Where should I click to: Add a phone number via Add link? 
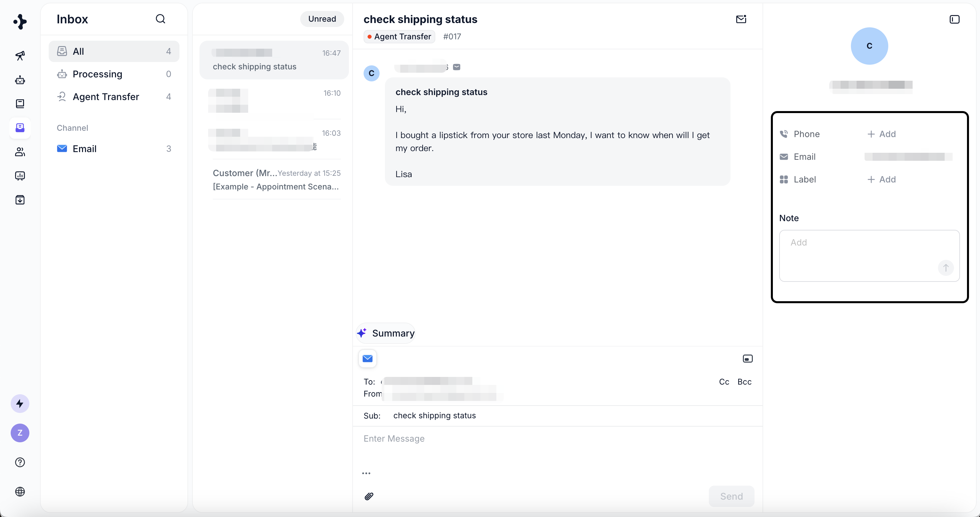coord(881,134)
